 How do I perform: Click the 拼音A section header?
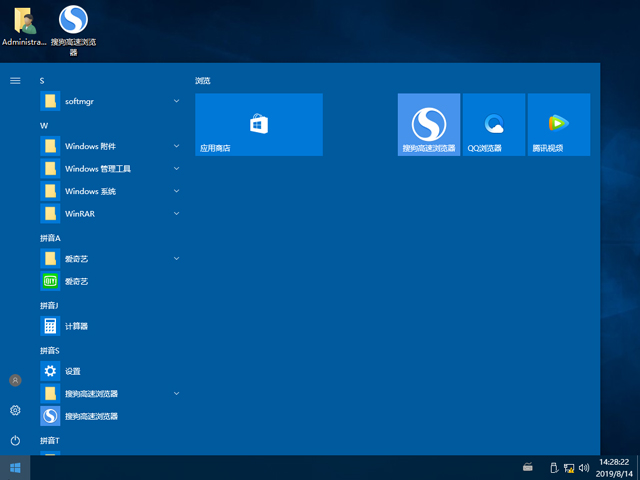[x=50, y=238]
